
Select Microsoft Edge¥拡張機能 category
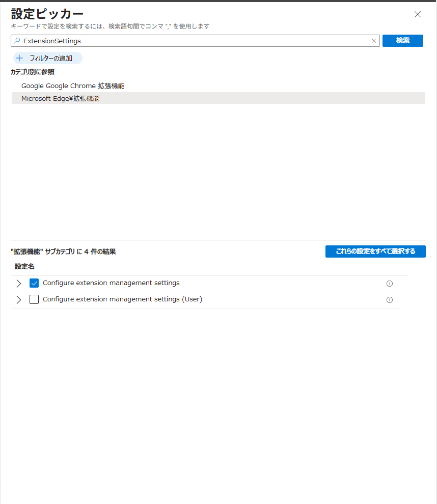[x=218, y=98]
